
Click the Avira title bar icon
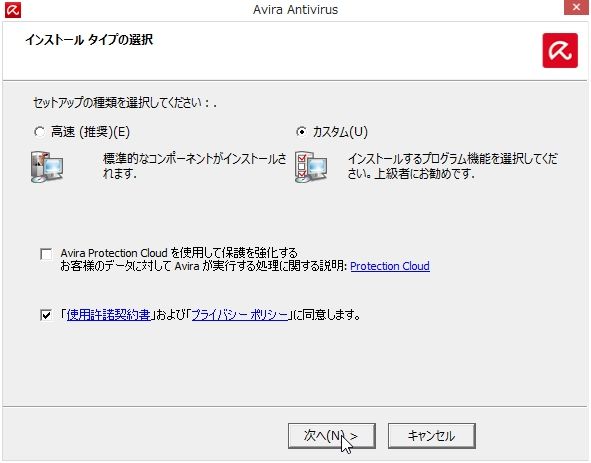[13, 9]
